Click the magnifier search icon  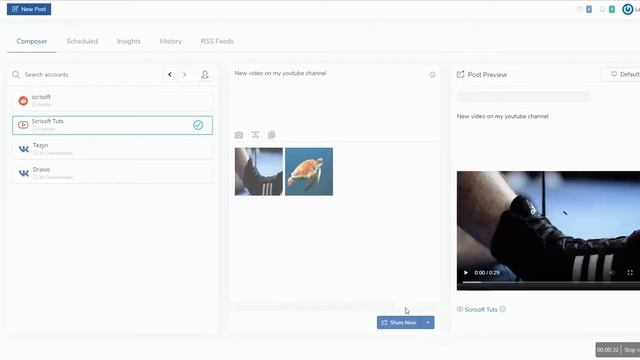16,75
